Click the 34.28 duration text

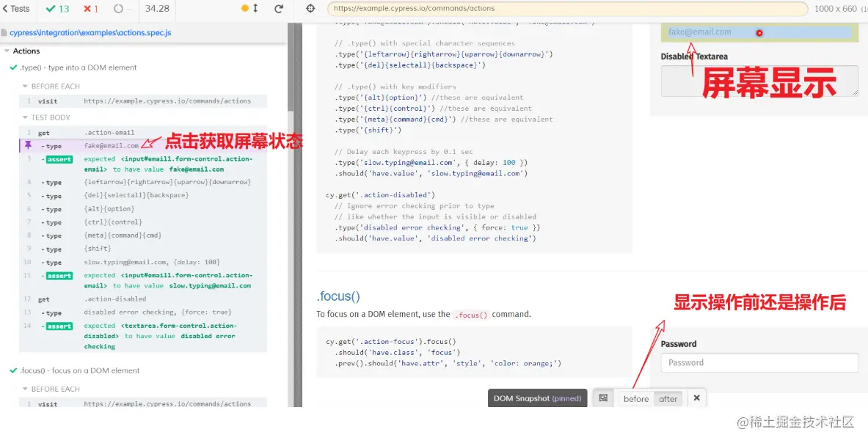click(x=157, y=9)
